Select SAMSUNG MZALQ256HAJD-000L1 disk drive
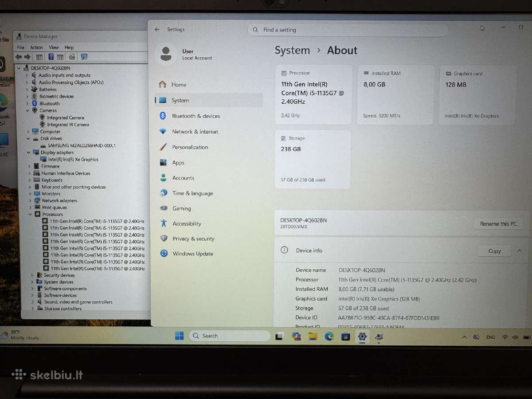Image resolution: width=532 pixels, height=399 pixels. pos(82,145)
